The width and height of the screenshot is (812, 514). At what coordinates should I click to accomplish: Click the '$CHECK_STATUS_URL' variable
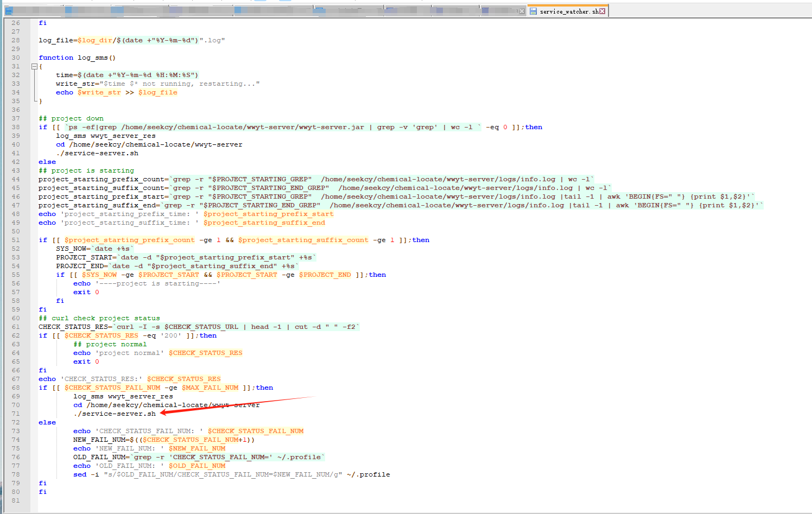[201, 327]
